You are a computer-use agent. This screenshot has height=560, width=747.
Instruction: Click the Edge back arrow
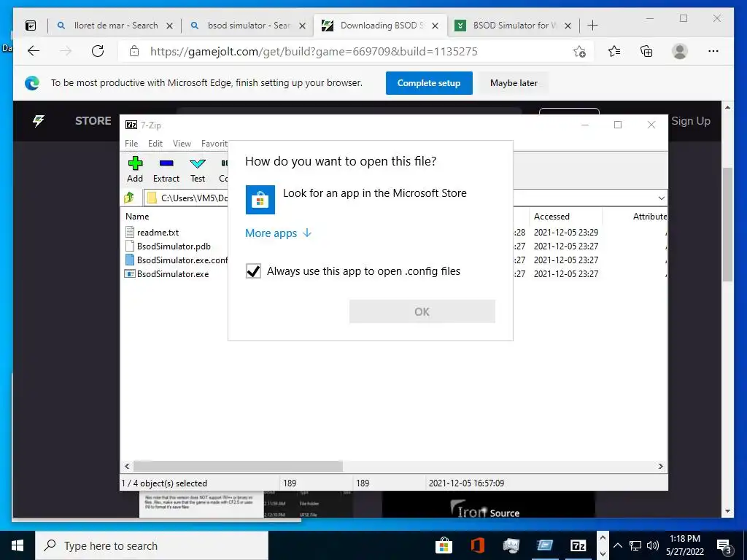34,51
